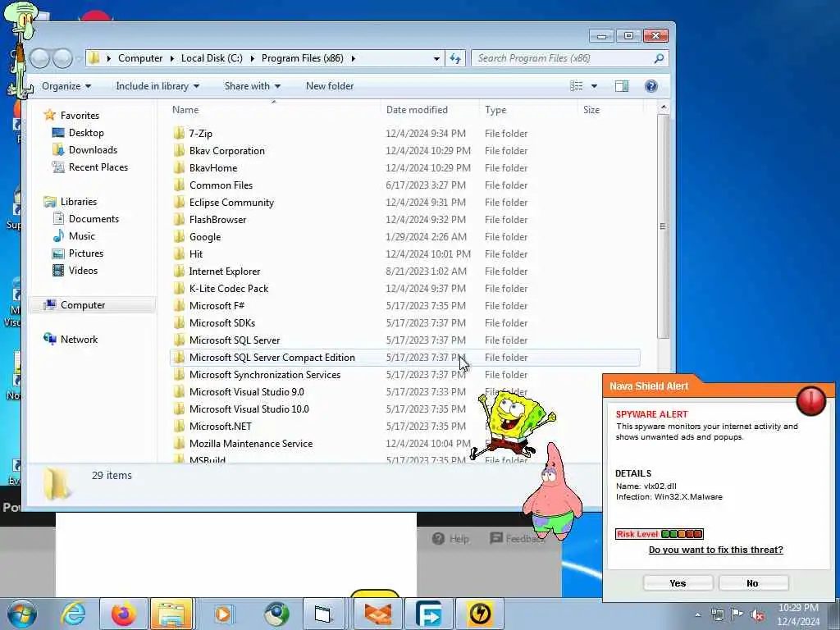840x630 pixels.
Task: Open Explorer help via question mark icon
Action: (x=651, y=86)
